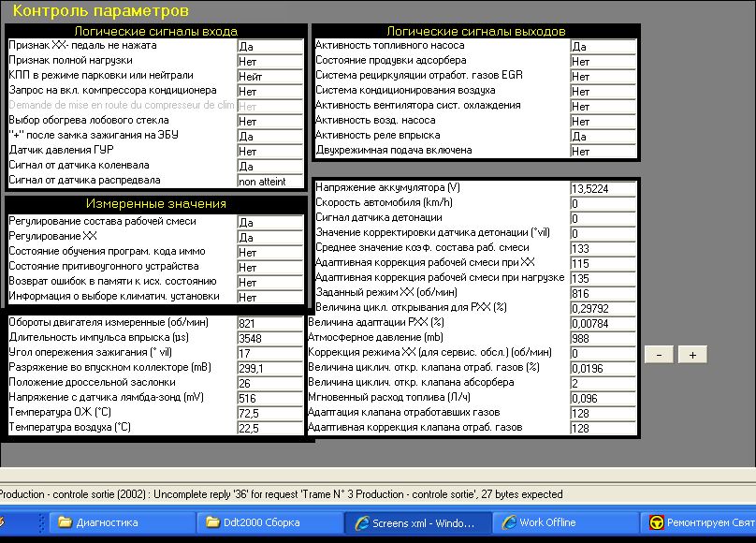Select mixture coefficient mean value 133
The image size is (756, 543).
[x=603, y=249]
